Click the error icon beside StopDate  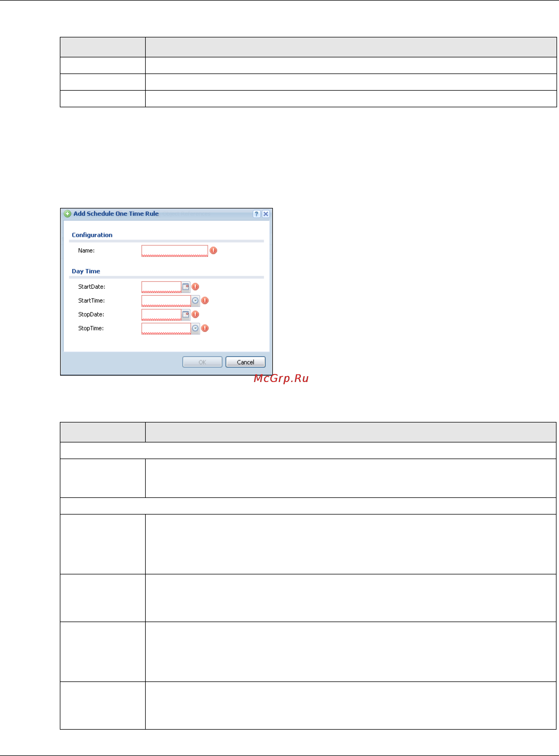(195, 315)
